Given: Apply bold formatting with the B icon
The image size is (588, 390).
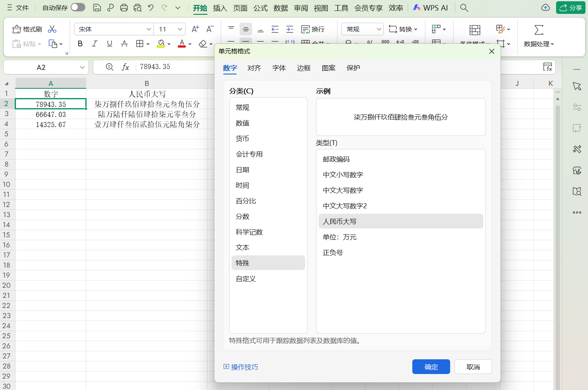Looking at the screenshot, I should tap(80, 43).
